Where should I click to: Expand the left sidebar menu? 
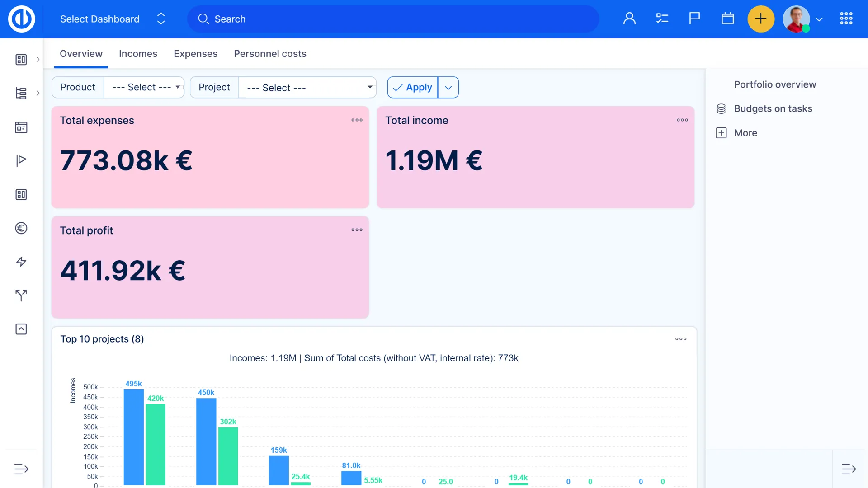21,469
